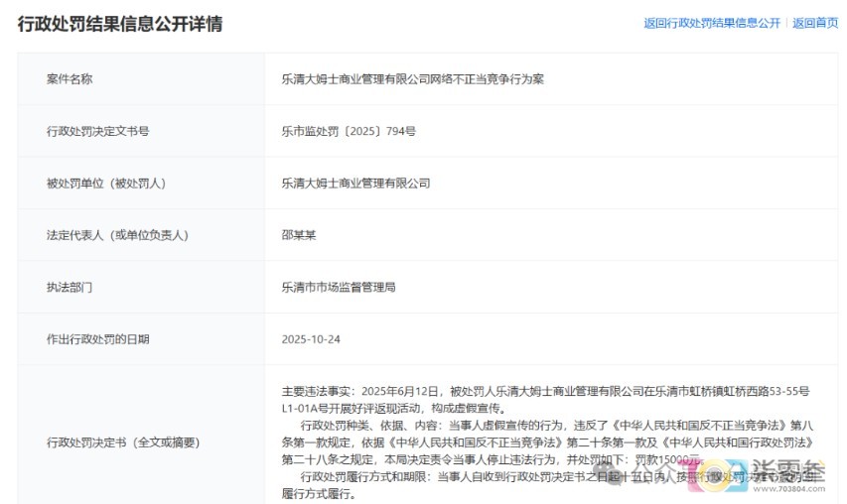
Task: Click the document number '乐市监处罚〔2025〕794号'
Action: (349, 131)
